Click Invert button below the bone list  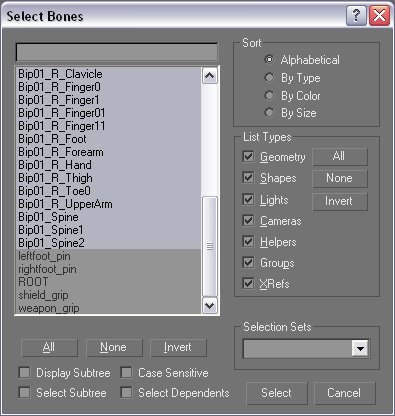click(x=178, y=347)
